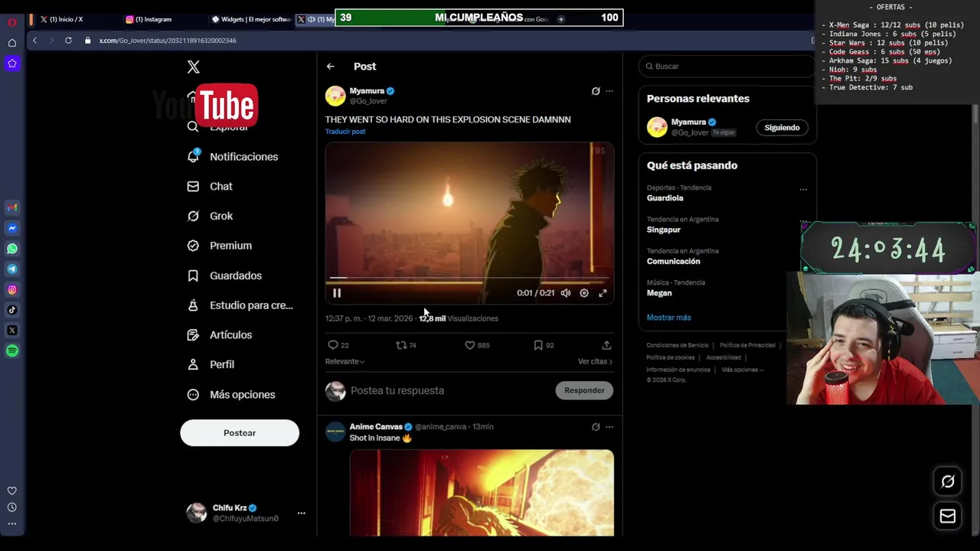
Task: Pause the playing video
Action: coord(337,293)
